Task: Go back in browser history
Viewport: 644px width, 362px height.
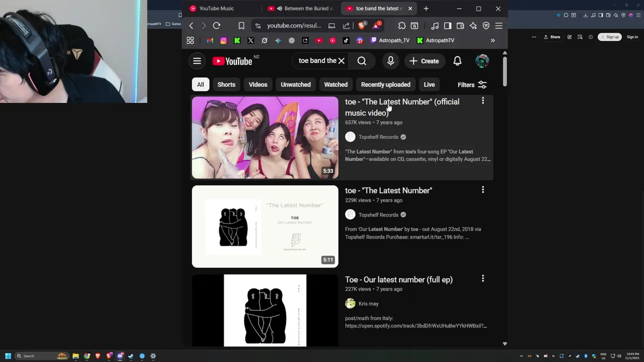Action: (x=191, y=26)
